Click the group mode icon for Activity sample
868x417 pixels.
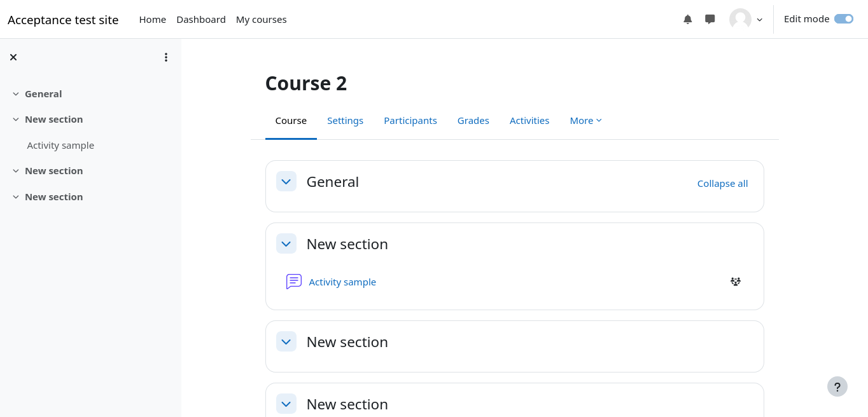click(x=736, y=282)
